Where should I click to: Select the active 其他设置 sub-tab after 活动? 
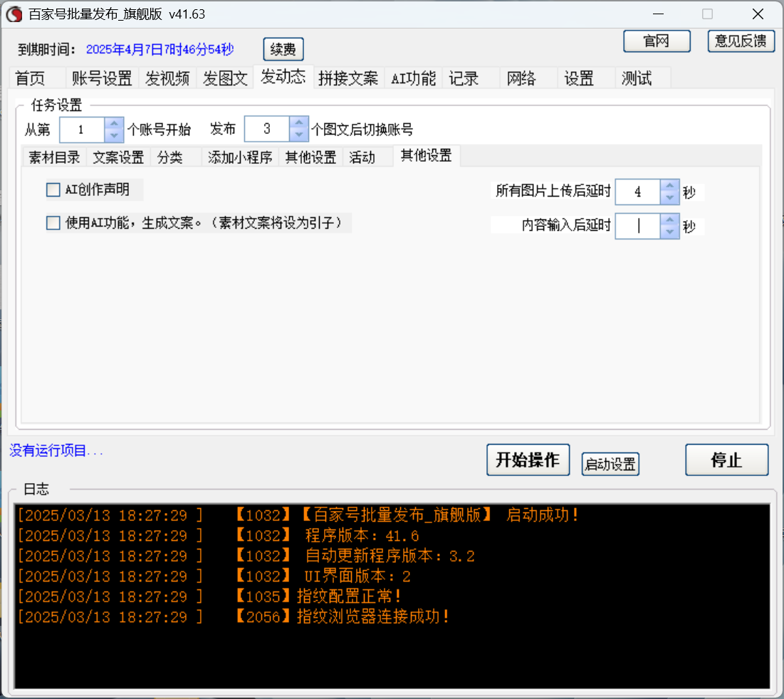[x=427, y=155]
